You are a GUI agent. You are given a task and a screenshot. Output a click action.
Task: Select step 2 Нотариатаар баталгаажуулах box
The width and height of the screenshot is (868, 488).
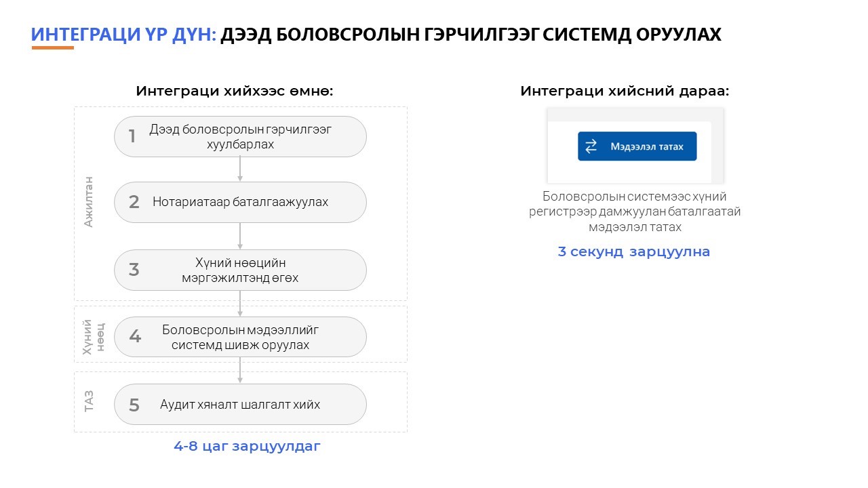[x=240, y=202]
